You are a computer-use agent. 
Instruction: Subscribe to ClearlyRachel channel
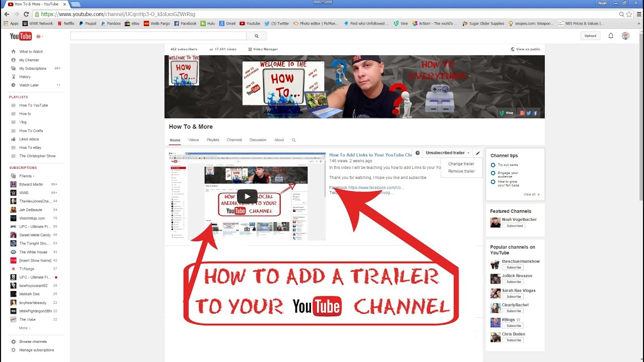click(513, 311)
